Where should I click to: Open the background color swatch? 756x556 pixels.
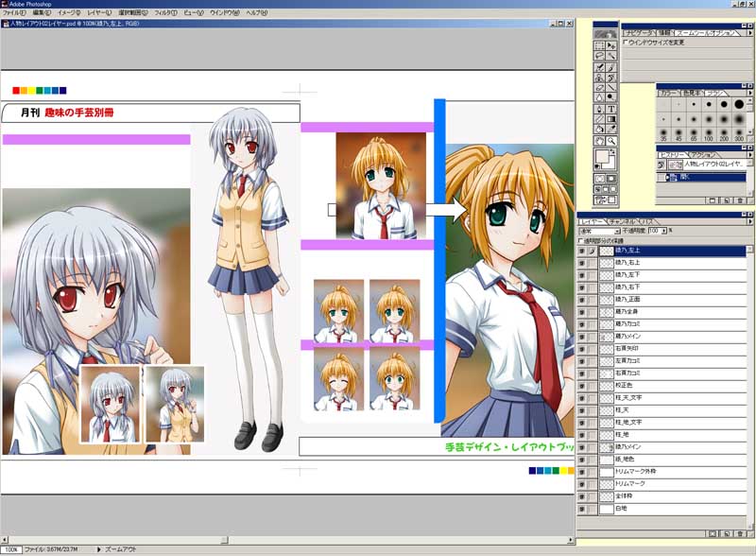click(x=611, y=165)
